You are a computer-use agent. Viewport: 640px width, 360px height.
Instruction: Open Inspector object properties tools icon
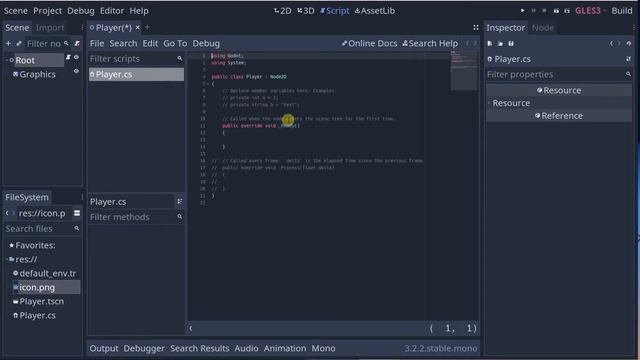tap(628, 59)
